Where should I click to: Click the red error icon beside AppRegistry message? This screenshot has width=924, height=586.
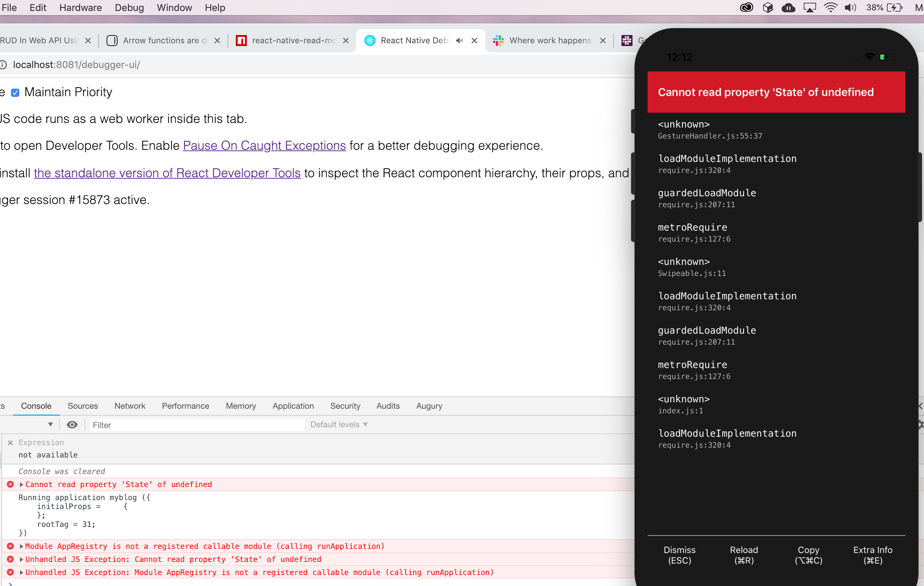[10, 546]
